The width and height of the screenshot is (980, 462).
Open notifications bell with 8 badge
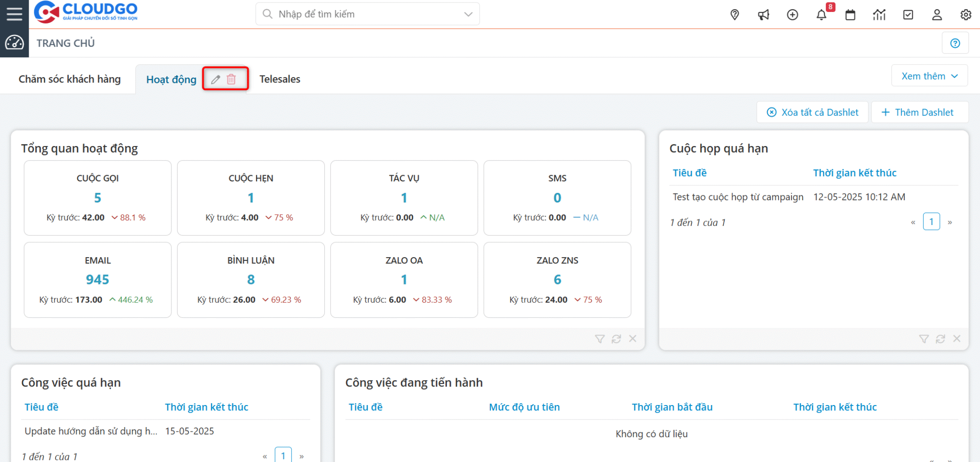[x=822, y=15]
